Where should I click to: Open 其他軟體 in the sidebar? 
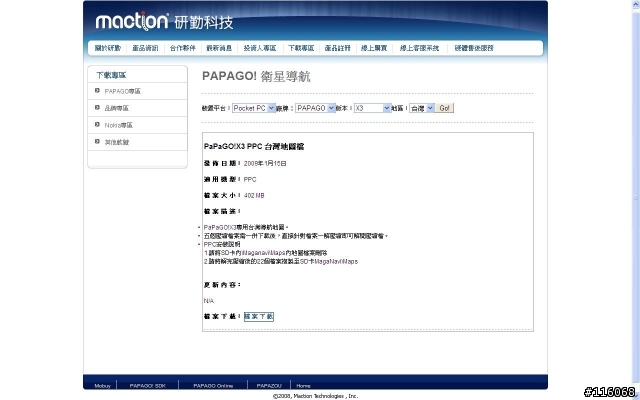pyautogui.click(x=117, y=142)
